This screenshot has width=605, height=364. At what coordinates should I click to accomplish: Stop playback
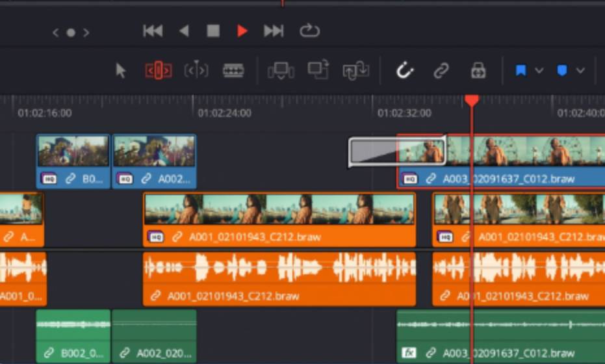(x=213, y=31)
